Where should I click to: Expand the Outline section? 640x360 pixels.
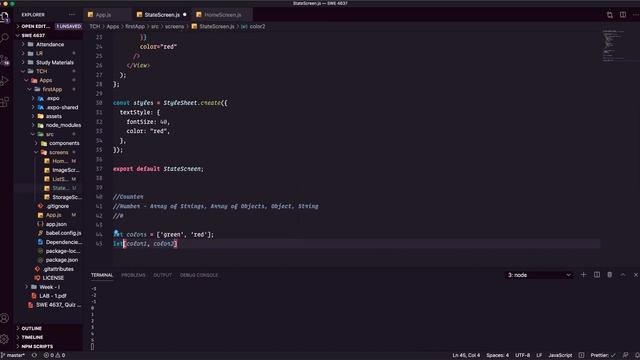(x=49, y=328)
